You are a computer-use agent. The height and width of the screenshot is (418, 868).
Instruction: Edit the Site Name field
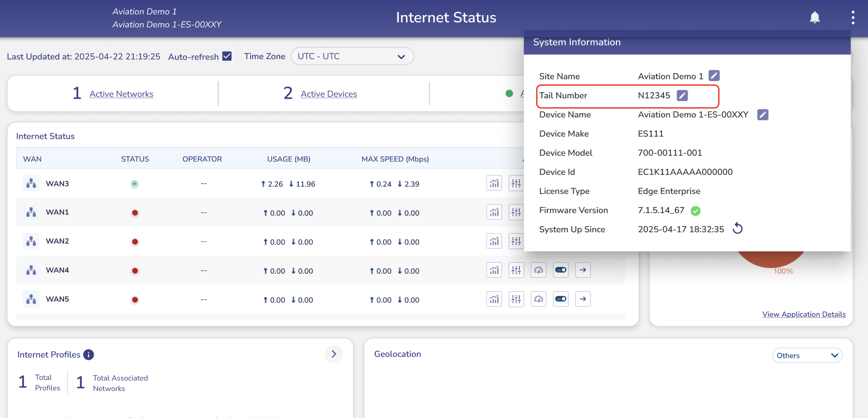714,76
